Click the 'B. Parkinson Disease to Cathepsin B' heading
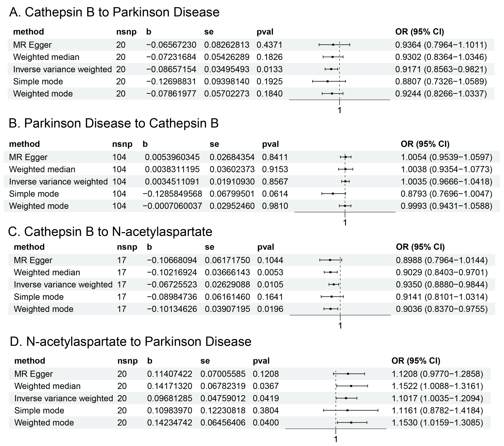Image resolution: width=504 pixels, height=446 pixels. (x=113, y=123)
